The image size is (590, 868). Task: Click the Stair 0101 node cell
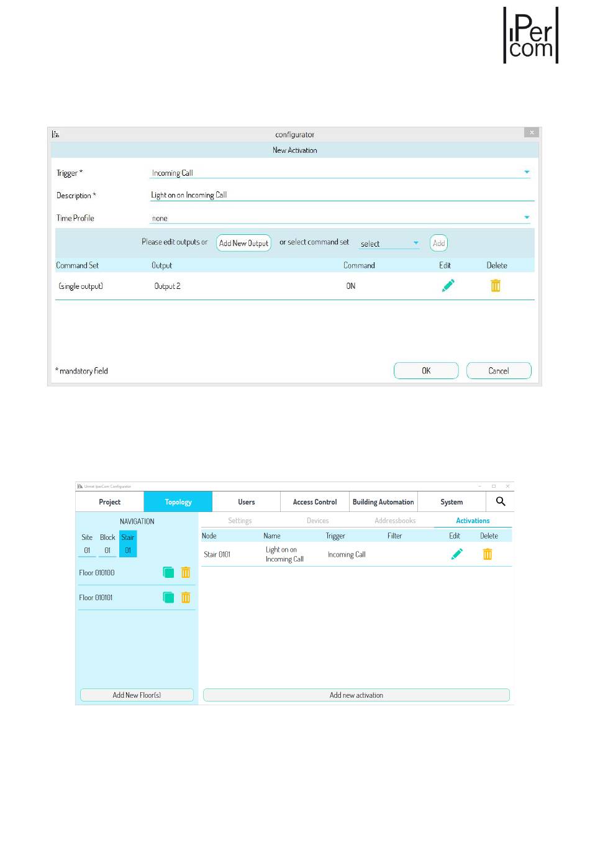pyautogui.click(x=217, y=554)
